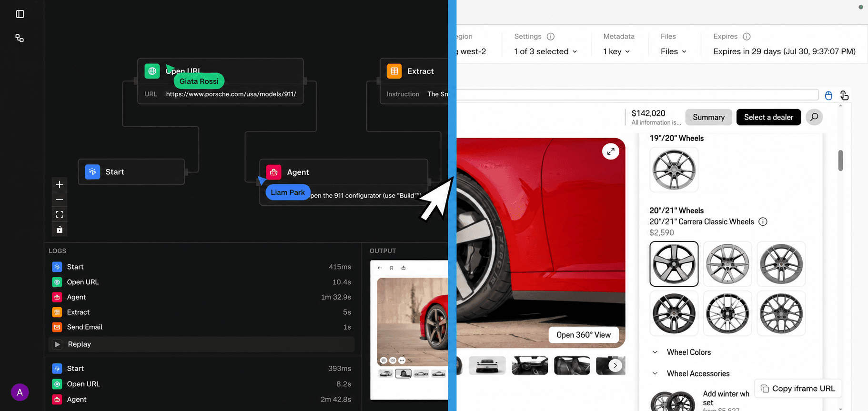Image resolution: width=868 pixels, height=411 pixels.
Task: Click Select a dealer button
Action: tap(768, 117)
